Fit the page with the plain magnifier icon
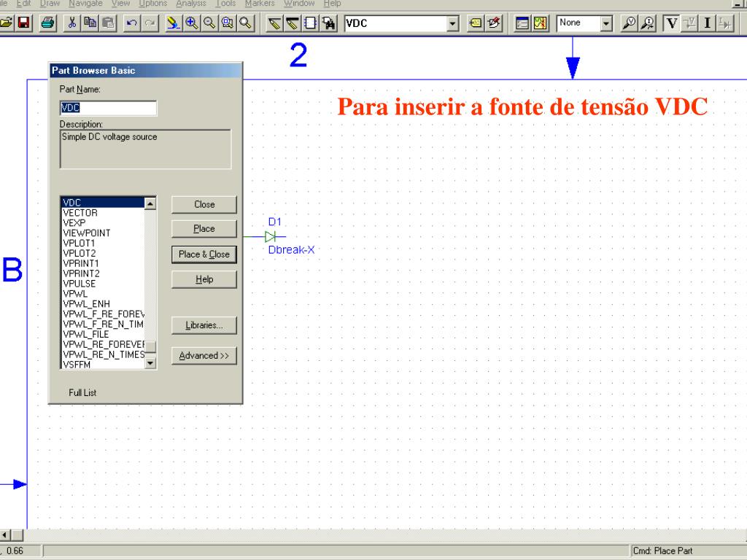747x560 pixels. (x=245, y=23)
